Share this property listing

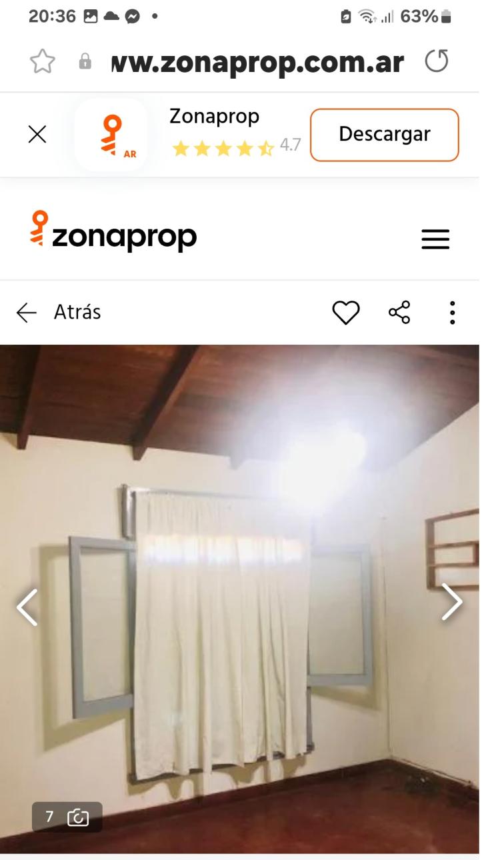coord(399,312)
